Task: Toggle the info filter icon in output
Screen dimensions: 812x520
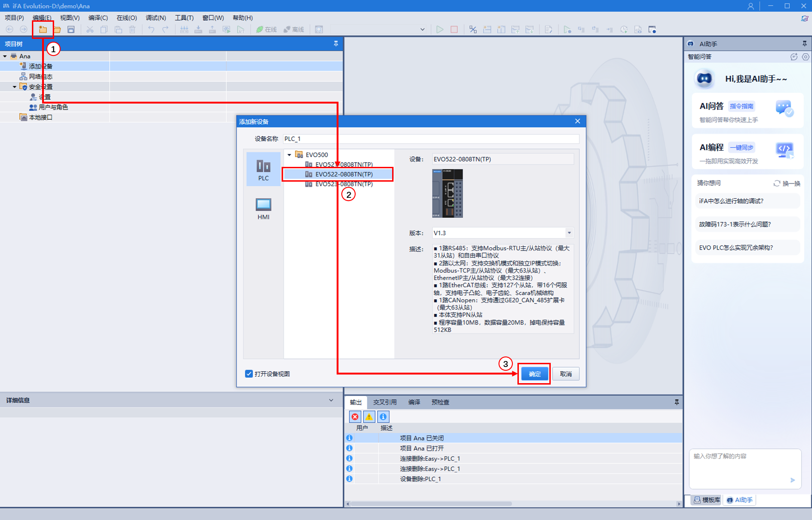Action: click(x=383, y=416)
